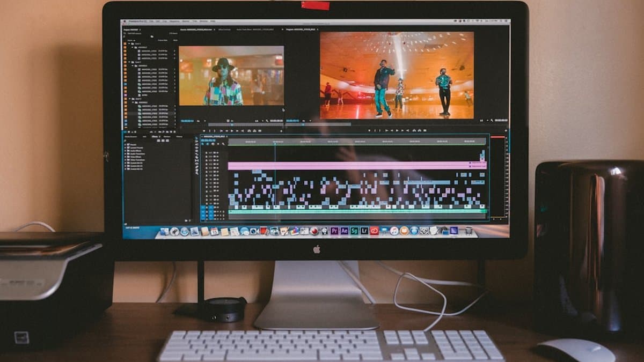Click the wrench settings icon in Program monitor
Screen dimensions: 644x362
pyautogui.click(x=491, y=120)
